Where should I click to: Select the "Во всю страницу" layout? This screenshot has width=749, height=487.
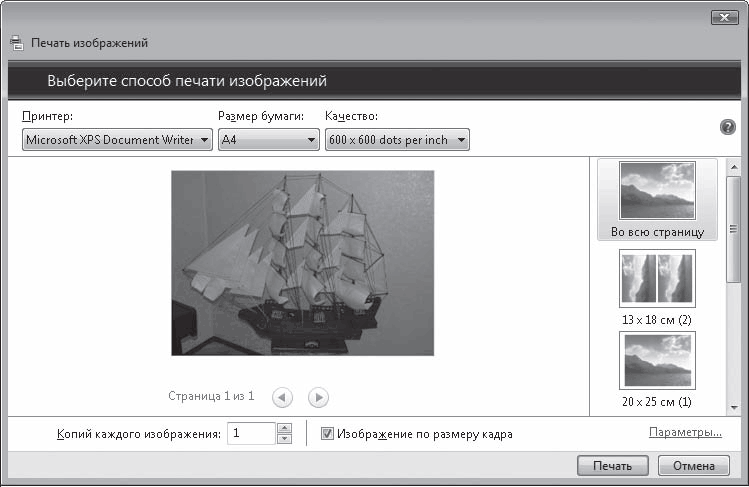click(x=657, y=200)
